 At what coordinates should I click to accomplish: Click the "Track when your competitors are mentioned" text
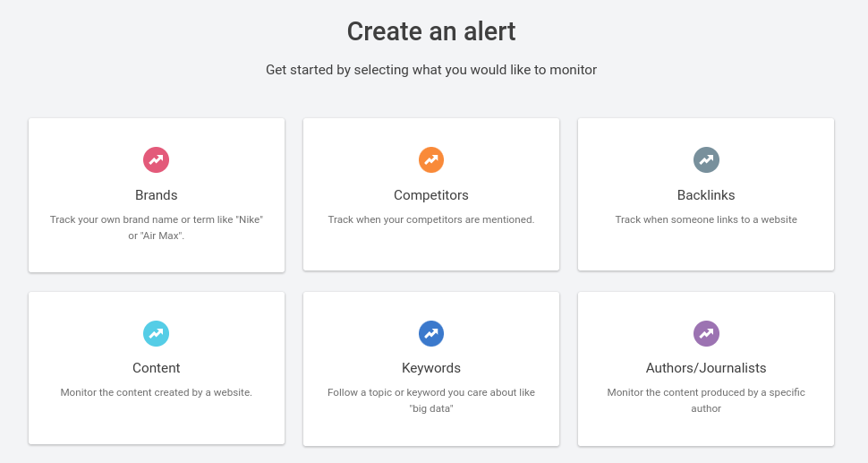pyautogui.click(x=431, y=219)
